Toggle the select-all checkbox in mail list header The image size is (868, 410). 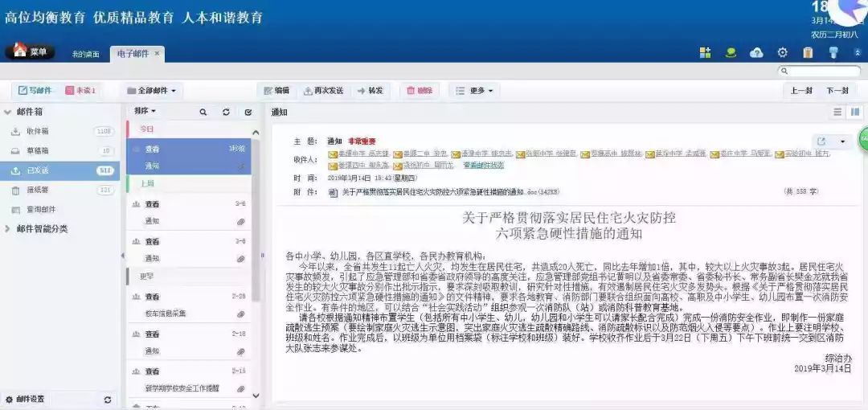point(248,112)
